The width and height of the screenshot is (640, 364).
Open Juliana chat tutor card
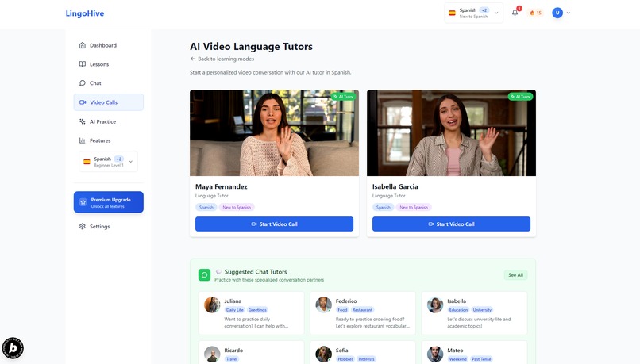click(x=252, y=313)
